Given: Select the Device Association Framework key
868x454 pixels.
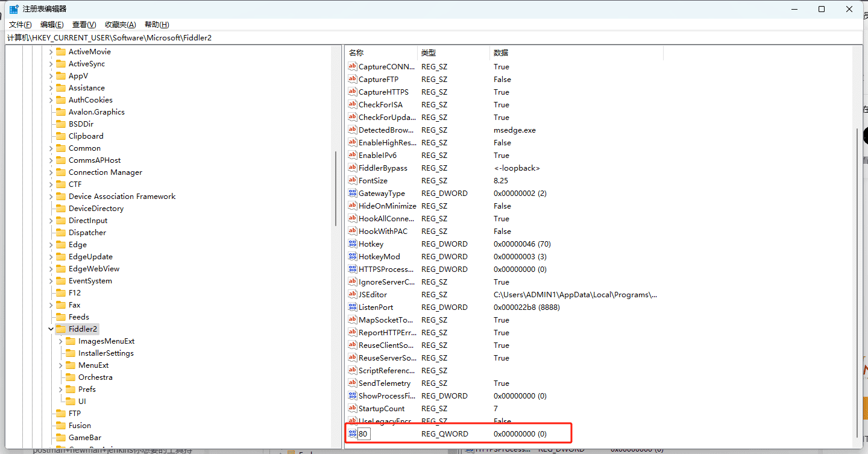Looking at the screenshot, I should pyautogui.click(x=122, y=197).
